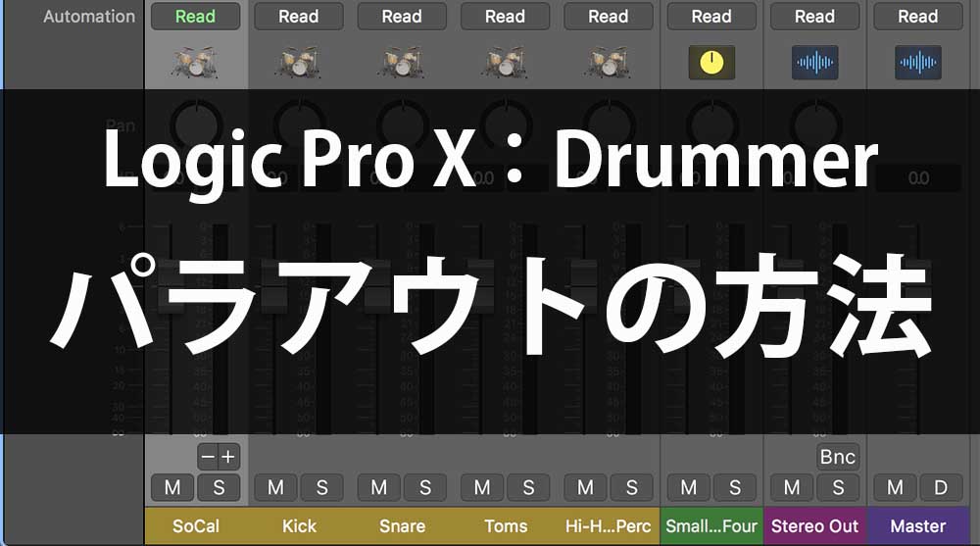Mute the Snare channel

(379, 487)
